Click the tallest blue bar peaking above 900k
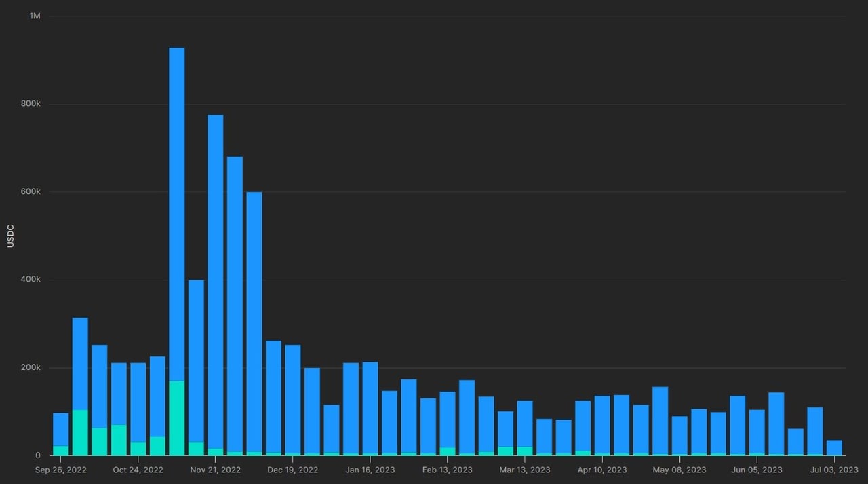 pyautogui.click(x=177, y=215)
